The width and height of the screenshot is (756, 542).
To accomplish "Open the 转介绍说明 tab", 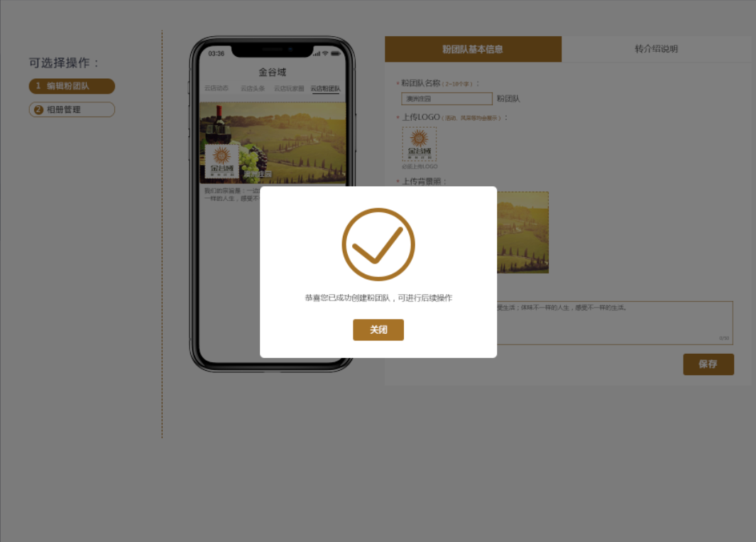I will 656,49.
